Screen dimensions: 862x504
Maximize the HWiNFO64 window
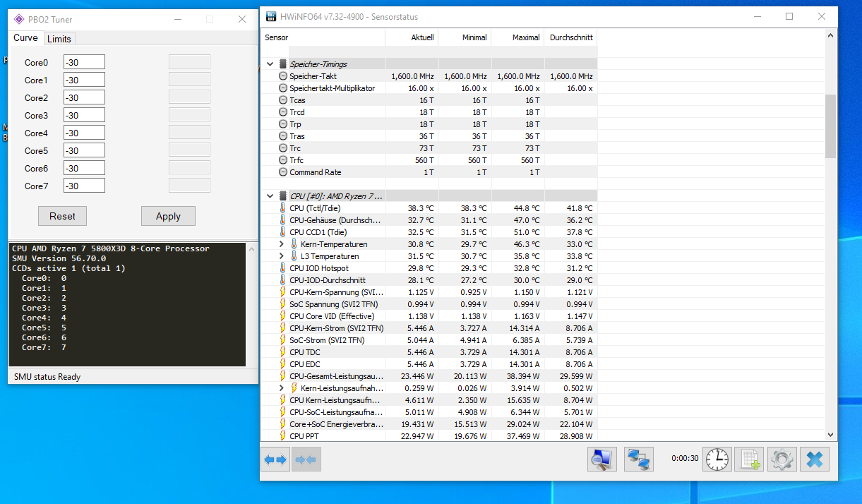[789, 17]
